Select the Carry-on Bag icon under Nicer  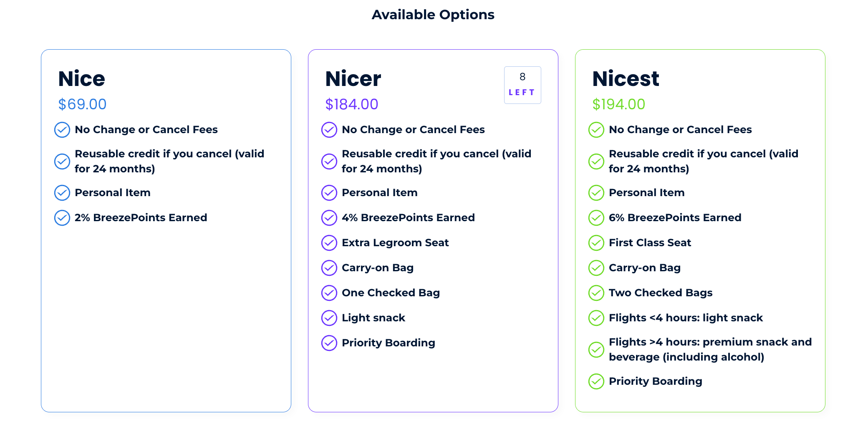coord(329,267)
